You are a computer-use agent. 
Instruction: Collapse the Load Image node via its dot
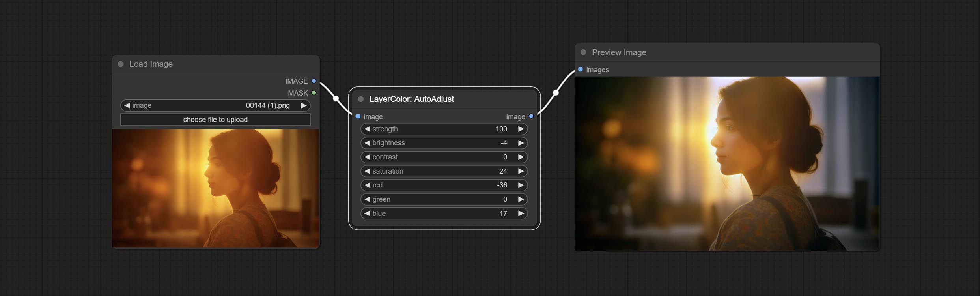(x=121, y=64)
